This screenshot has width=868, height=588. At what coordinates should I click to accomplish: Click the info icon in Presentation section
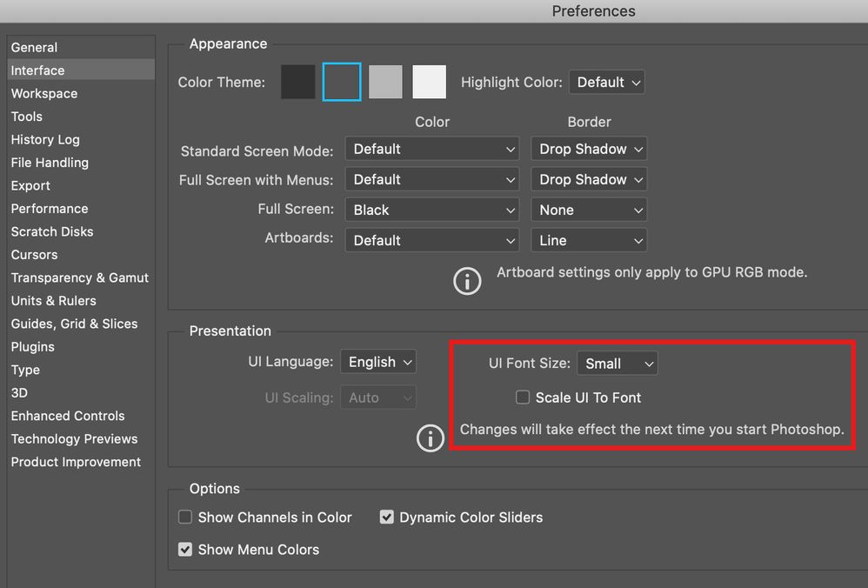(x=431, y=439)
